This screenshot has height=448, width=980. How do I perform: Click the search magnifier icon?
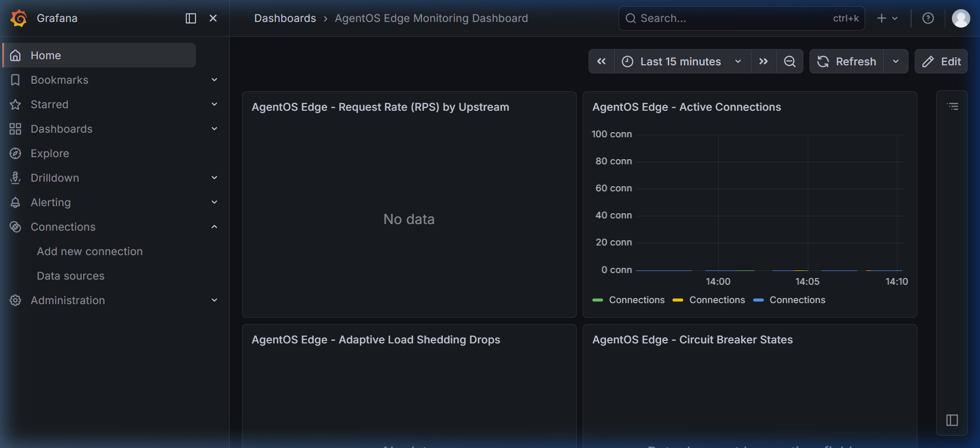point(631,18)
